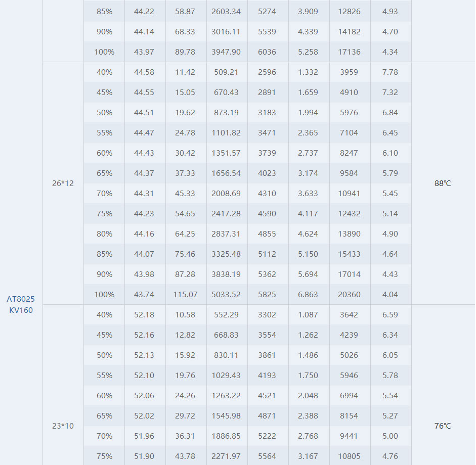476x465 pixels.
Task: Click the 6.863 torque value
Action: 308,295
